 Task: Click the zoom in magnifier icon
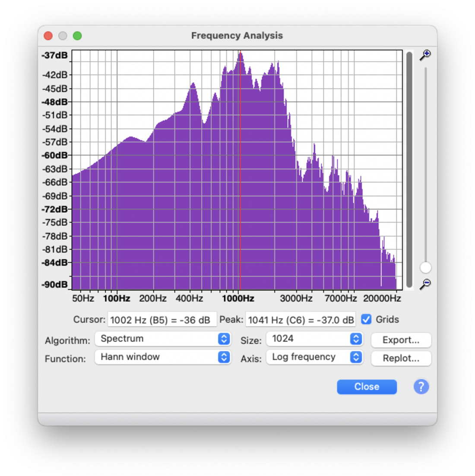pyautogui.click(x=425, y=55)
